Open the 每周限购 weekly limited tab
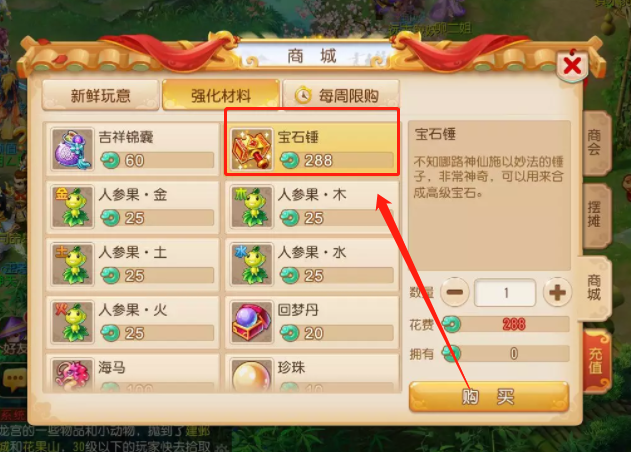Viewport: 631px width, 452px height. point(341,95)
